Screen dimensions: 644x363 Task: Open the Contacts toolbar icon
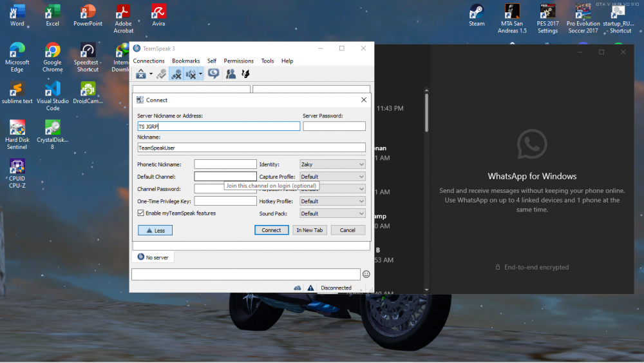coord(231,74)
